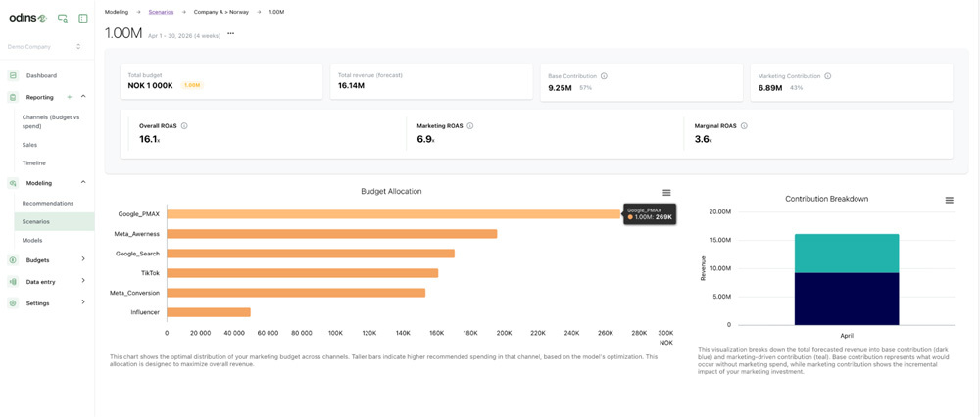
Task: Click the teal marketing contribution bar segment
Action: [x=847, y=254]
